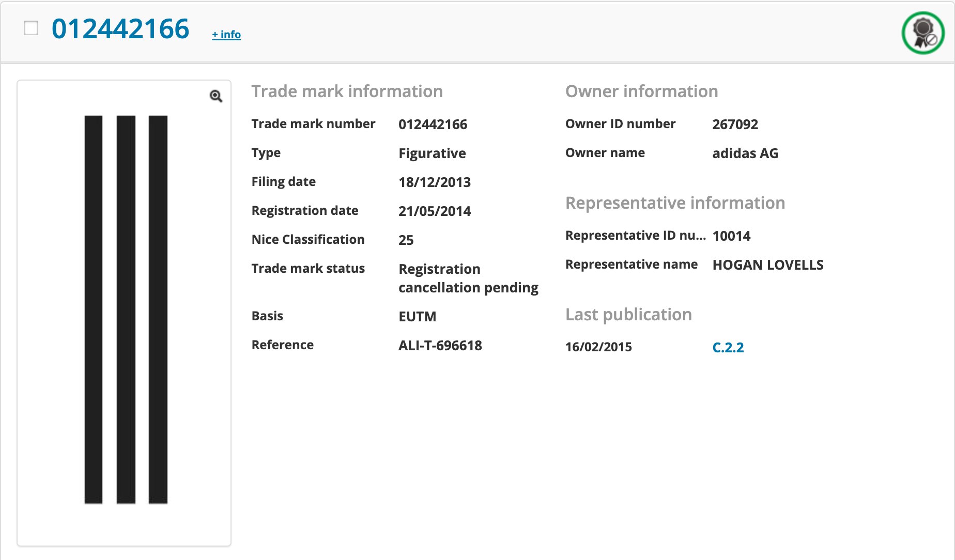Click the Trade mark status label
This screenshot has width=955, height=560.
(x=308, y=268)
